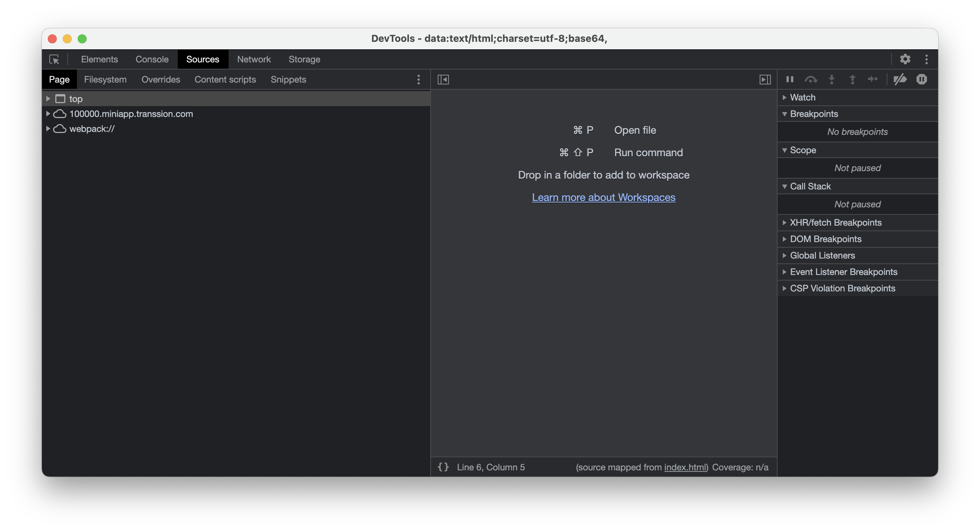Select the Console tab

(151, 59)
